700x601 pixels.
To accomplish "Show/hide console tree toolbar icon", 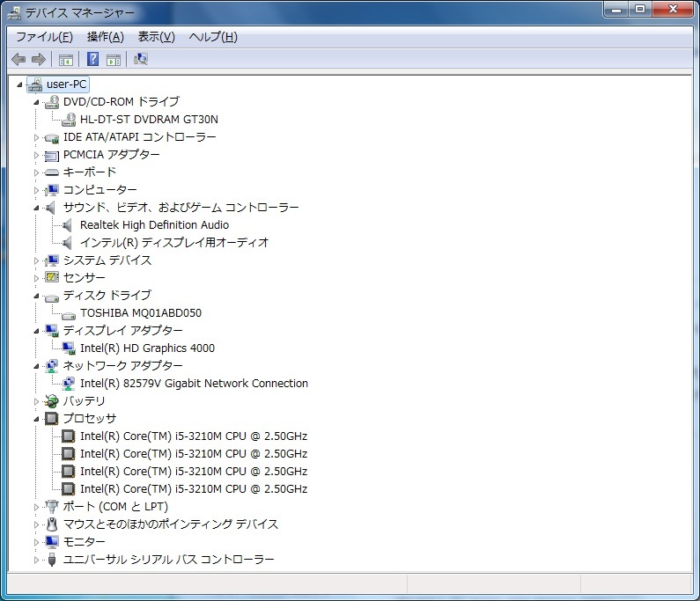I will 66,59.
